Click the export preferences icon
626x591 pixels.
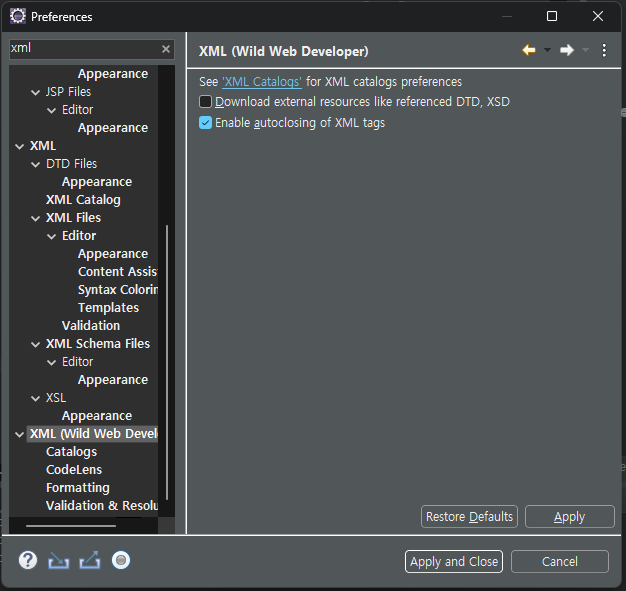coord(90,560)
